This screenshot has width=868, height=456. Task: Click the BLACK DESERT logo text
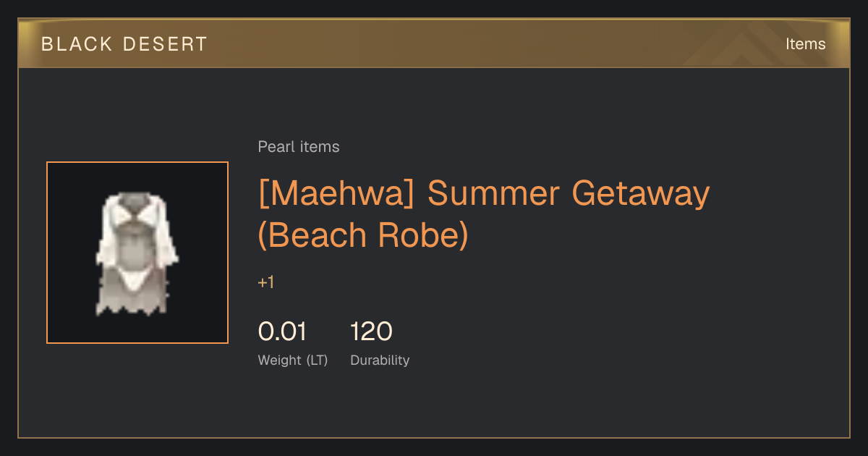click(124, 44)
